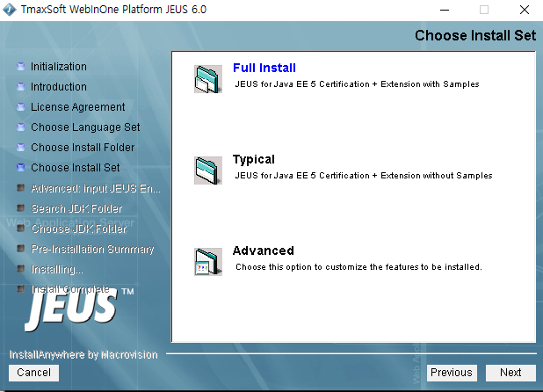
Task: Select the Advanced install icon
Action: [x=207, y=262]
